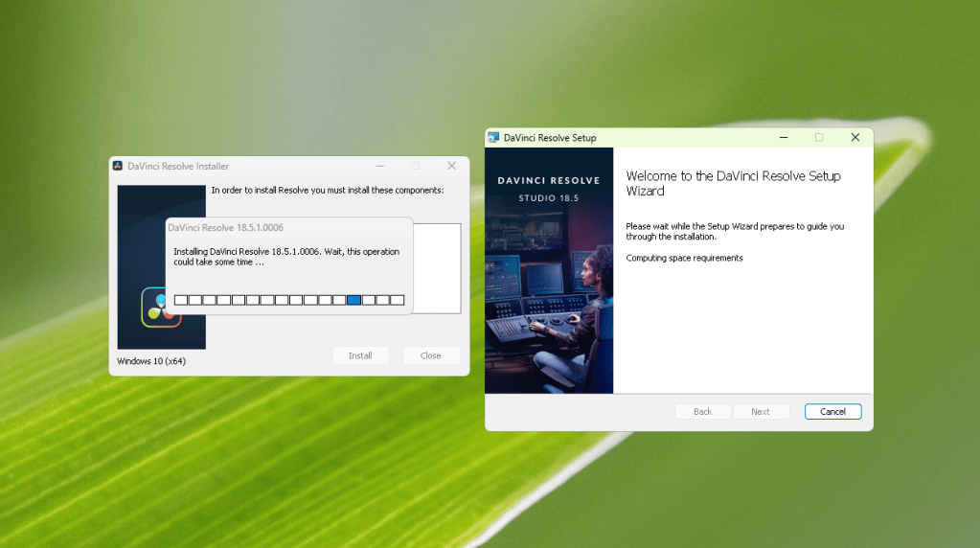
Task: Click Cancel in DaVinci Resolve Setup wizard
Action: pos(832,411)
